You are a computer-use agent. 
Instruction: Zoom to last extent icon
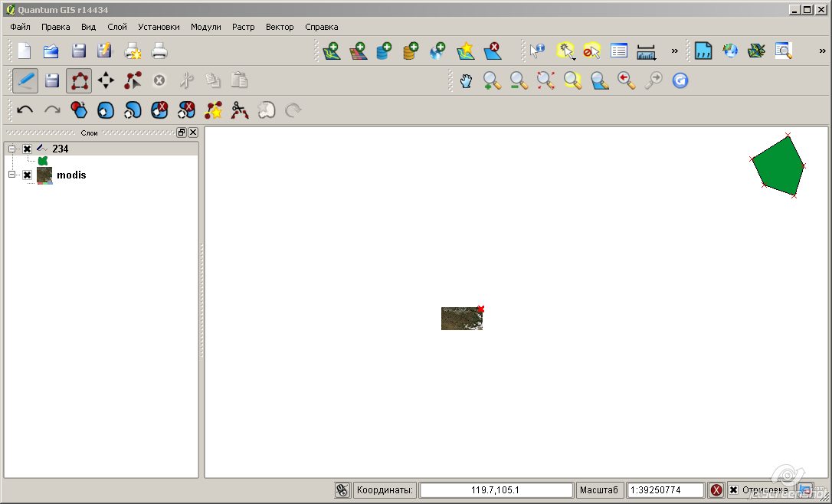[627, 80]
